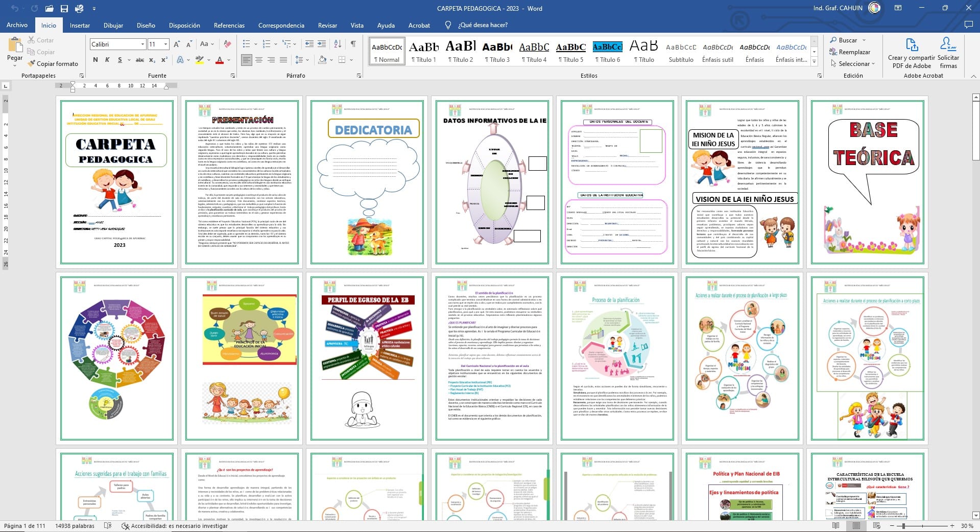Switch to the Diseño tab
980x532 pixels.
pos(146,25)
